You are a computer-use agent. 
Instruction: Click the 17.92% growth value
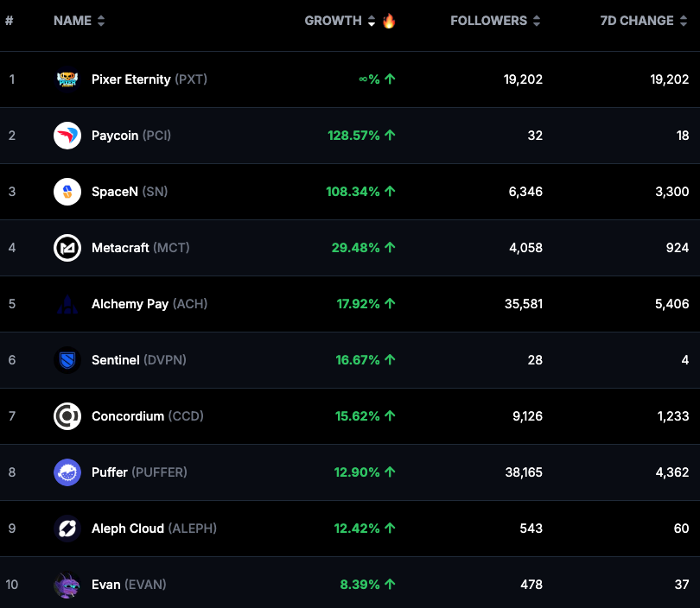pos(358,304)
